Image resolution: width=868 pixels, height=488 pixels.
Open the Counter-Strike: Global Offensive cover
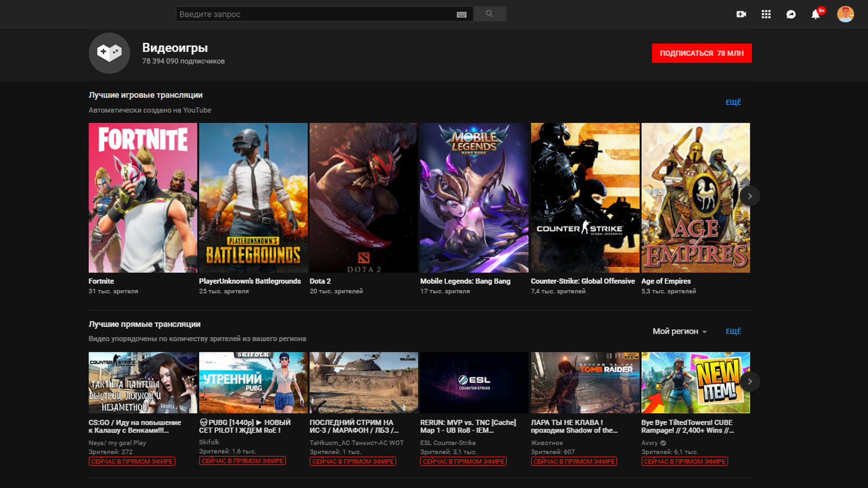pyautogui.click(x=585, y=198)
